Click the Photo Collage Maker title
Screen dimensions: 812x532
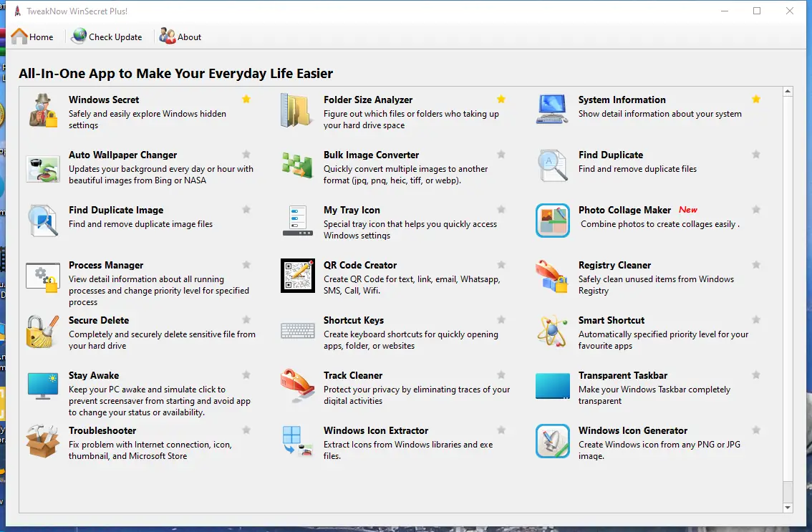point(624,210)
